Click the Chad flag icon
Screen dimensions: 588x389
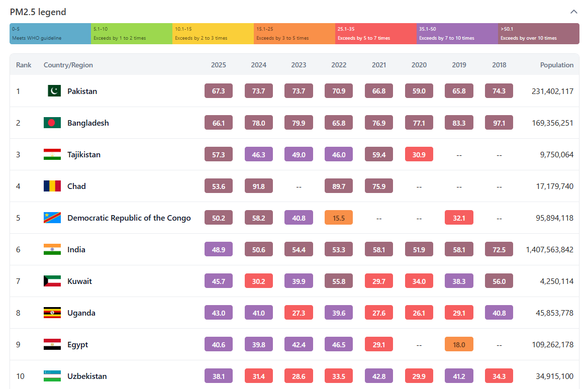pyautogui.click(x=52, y=186)
